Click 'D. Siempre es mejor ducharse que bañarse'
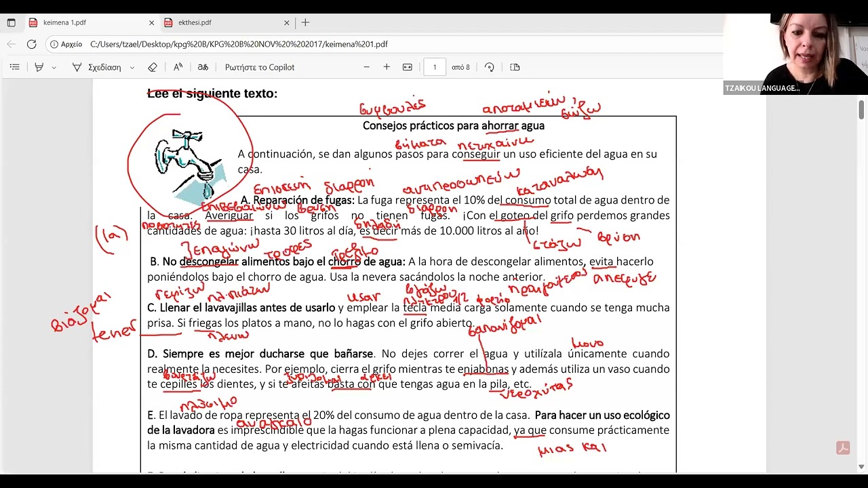This screenshot has height=488, width=868. 260,354
